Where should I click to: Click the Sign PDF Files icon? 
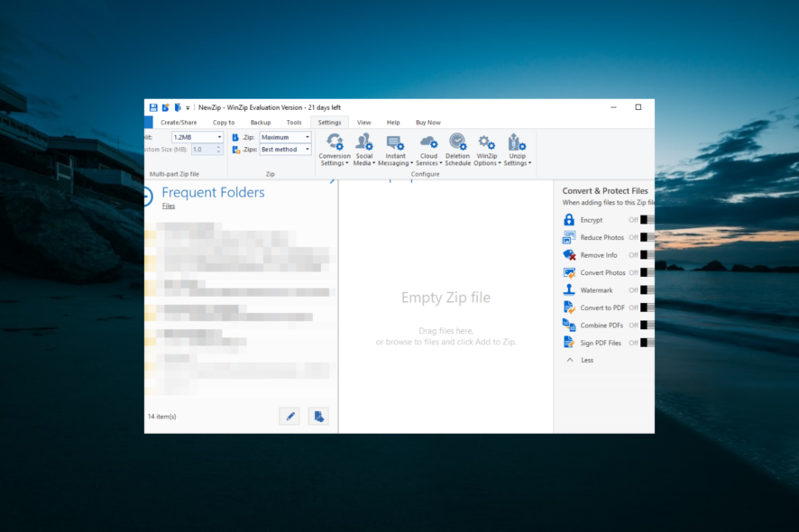coord(569,342)
